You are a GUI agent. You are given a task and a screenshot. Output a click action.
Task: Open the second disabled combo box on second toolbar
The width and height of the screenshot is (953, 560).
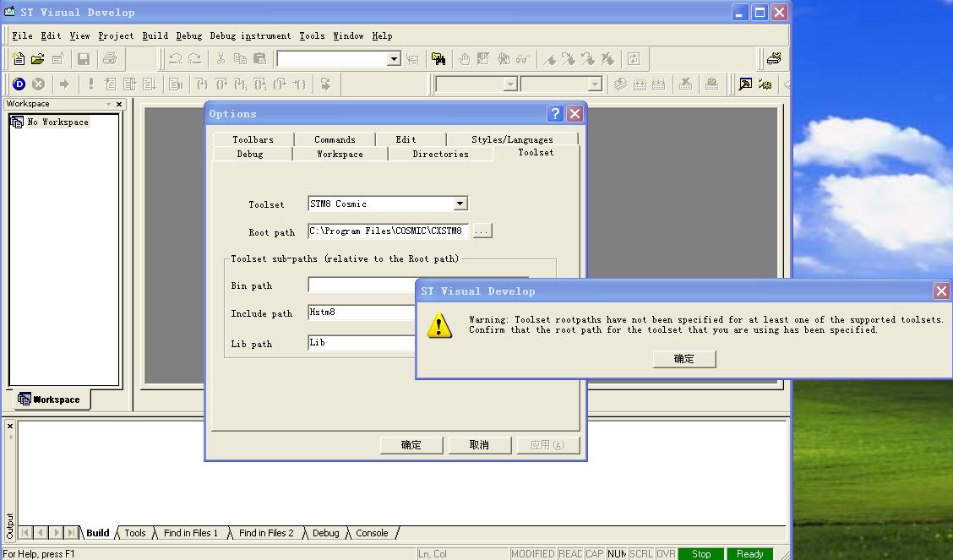pos(595,84)
